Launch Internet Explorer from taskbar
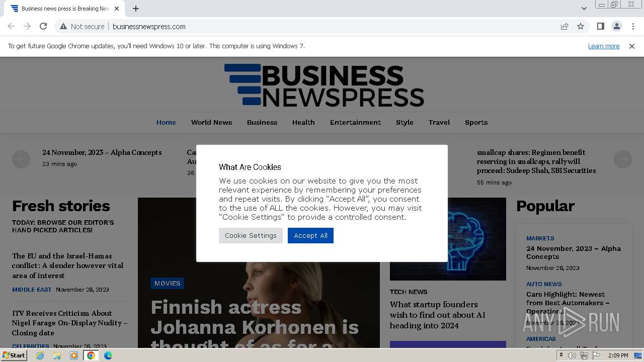The image size is (644, 362). (x=40, y=355)
